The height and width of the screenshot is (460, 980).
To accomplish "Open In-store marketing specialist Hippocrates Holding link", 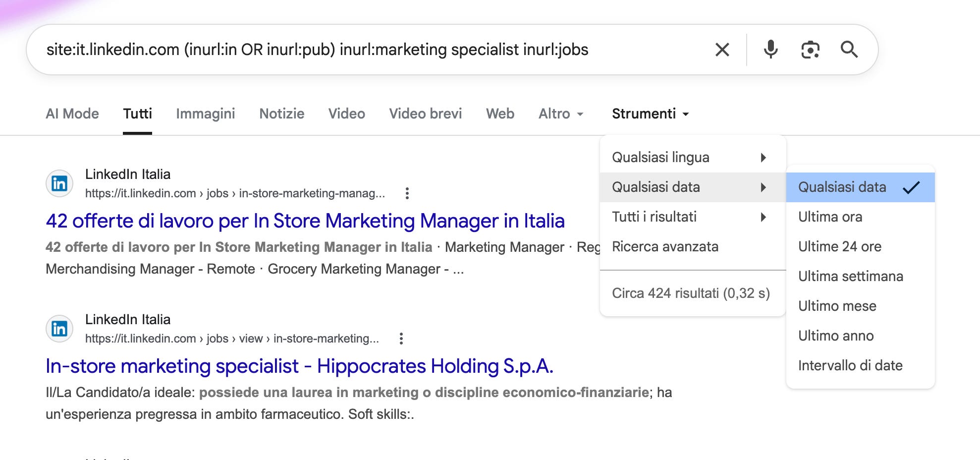I will [x=299, y=366].
